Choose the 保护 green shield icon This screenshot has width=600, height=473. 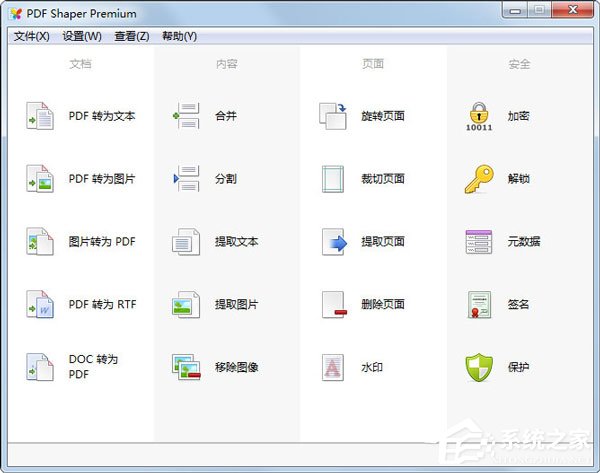coord(479,367)
